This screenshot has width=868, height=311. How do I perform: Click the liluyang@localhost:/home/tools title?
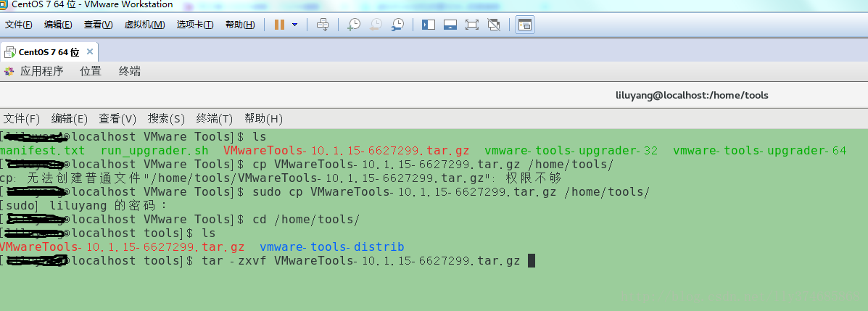tap(692, 95)
